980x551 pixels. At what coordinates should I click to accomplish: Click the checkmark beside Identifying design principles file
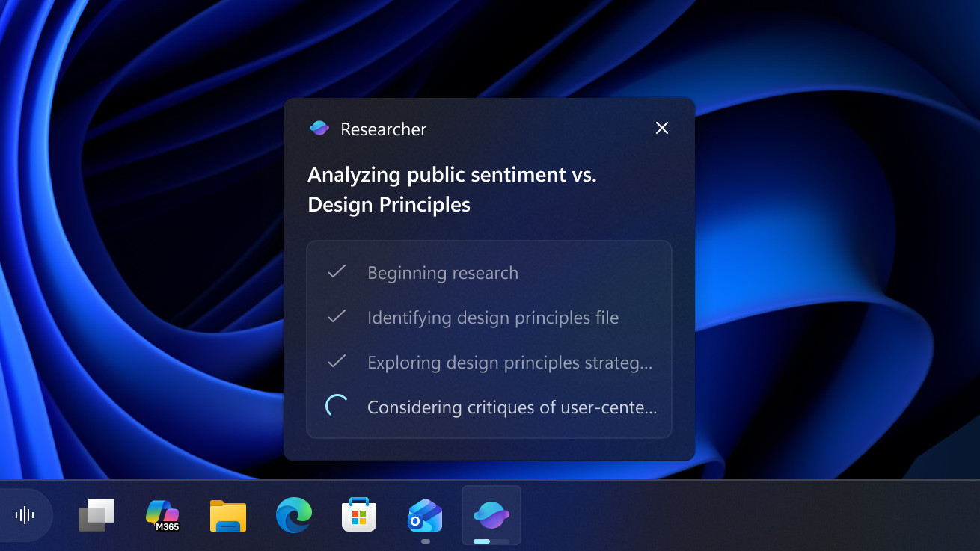(337, 317)
